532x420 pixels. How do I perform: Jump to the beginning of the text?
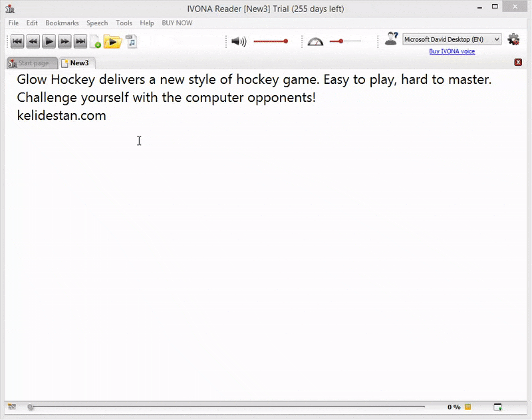point(17,41)
